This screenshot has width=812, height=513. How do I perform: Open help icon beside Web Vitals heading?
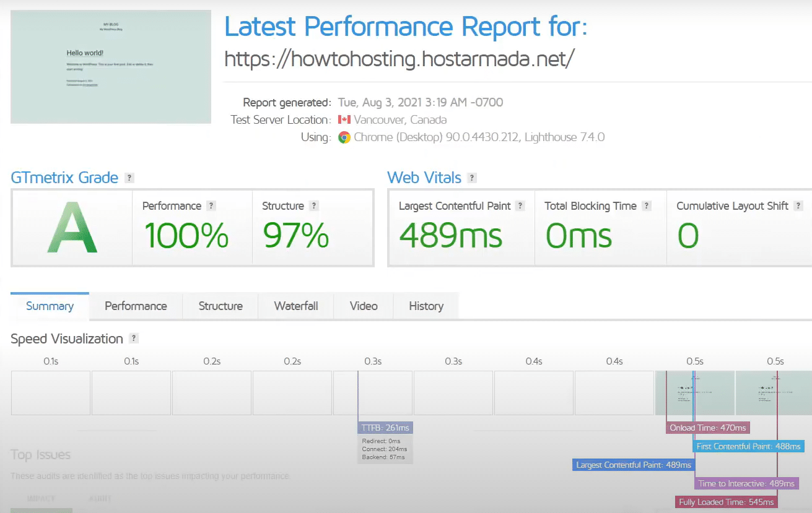(472, 178)
